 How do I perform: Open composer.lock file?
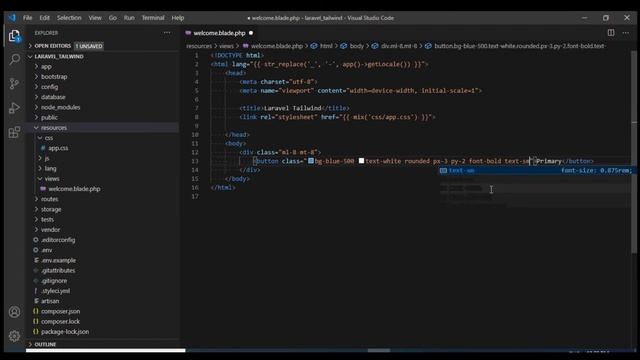pyautogui.click(x=60, y=322)
